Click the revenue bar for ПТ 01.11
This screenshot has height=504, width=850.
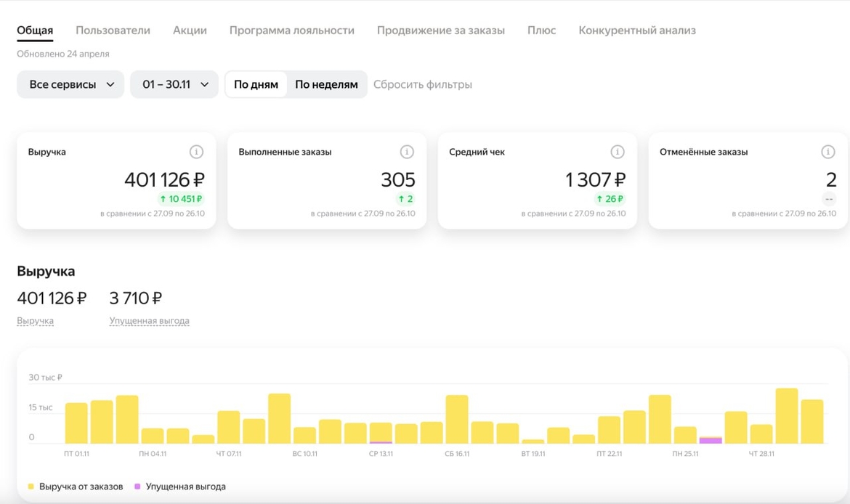(x=76, y=423)
